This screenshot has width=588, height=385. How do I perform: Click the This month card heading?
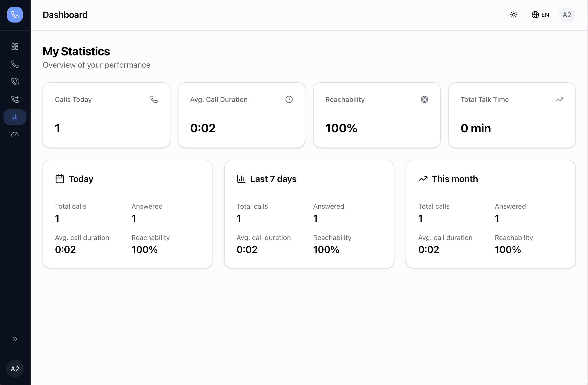(x=455, y=179)
